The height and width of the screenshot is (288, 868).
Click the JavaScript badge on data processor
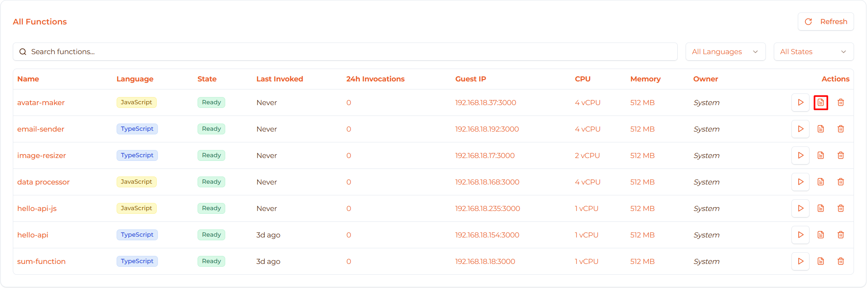pos(136,182)
